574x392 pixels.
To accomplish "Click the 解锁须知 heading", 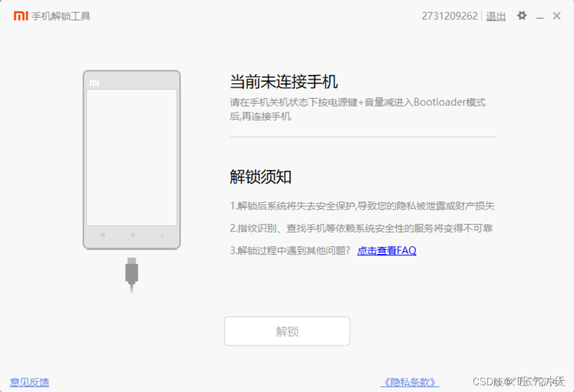I will pyautogui.click(x=261, y=177).
